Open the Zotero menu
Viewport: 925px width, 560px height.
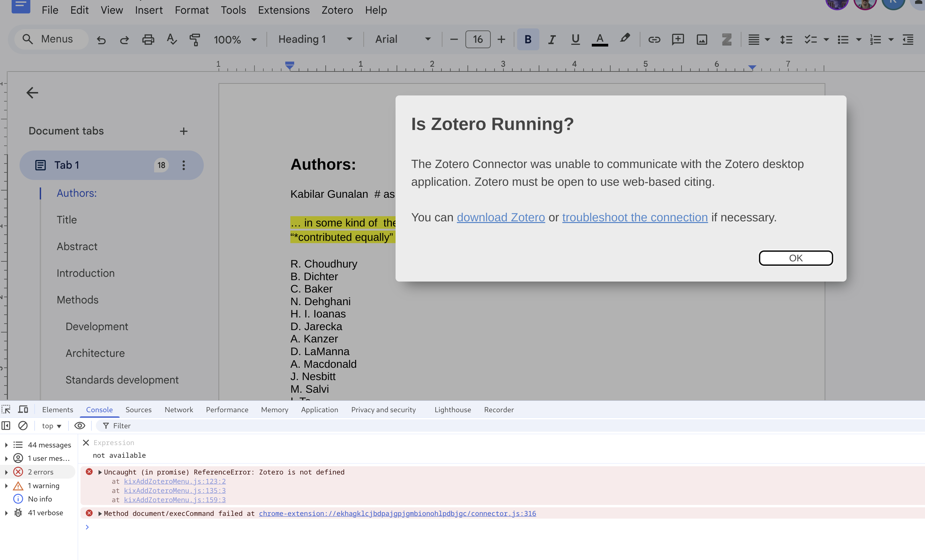(x=337, y=10)
